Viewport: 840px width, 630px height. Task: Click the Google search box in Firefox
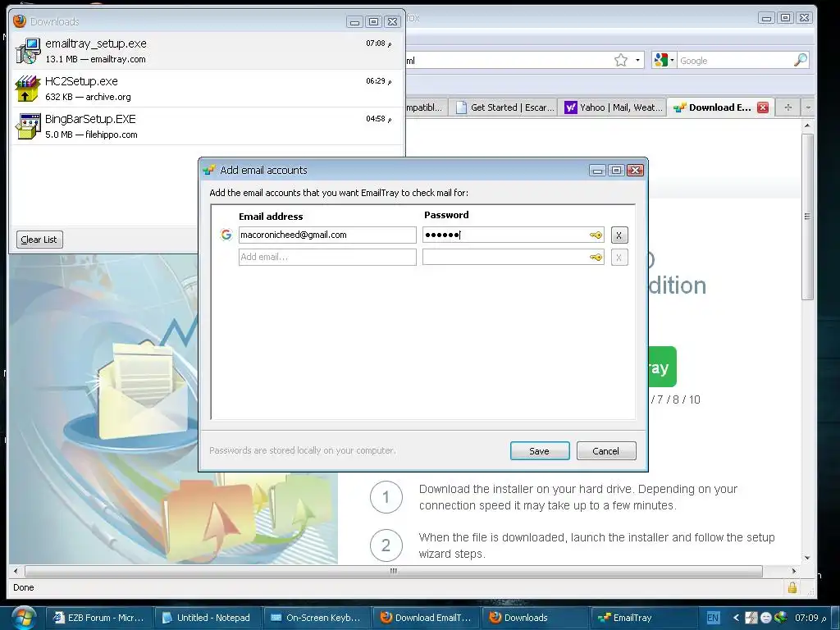tap(735, 61)
